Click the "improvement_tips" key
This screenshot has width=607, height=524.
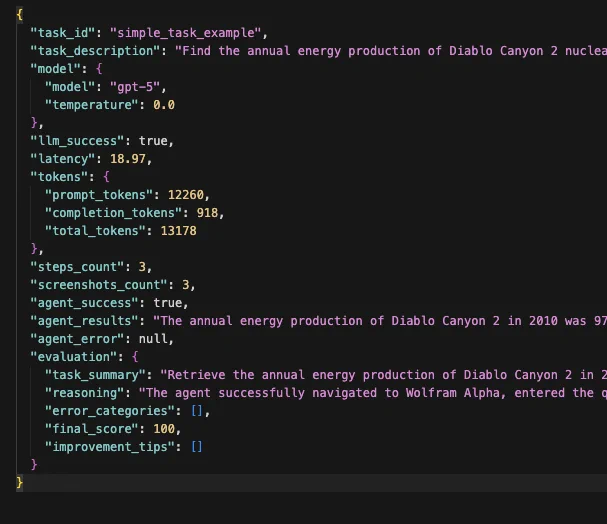point(110,447)
